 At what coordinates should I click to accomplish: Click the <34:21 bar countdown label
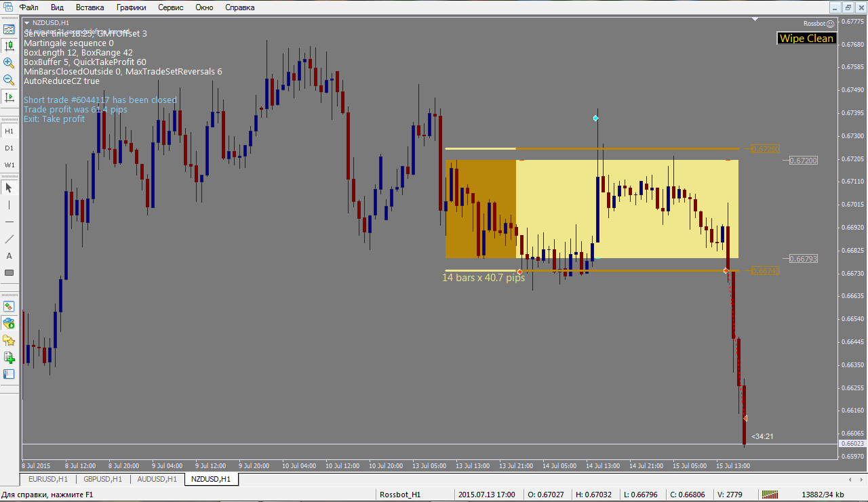tap(762, 436)
